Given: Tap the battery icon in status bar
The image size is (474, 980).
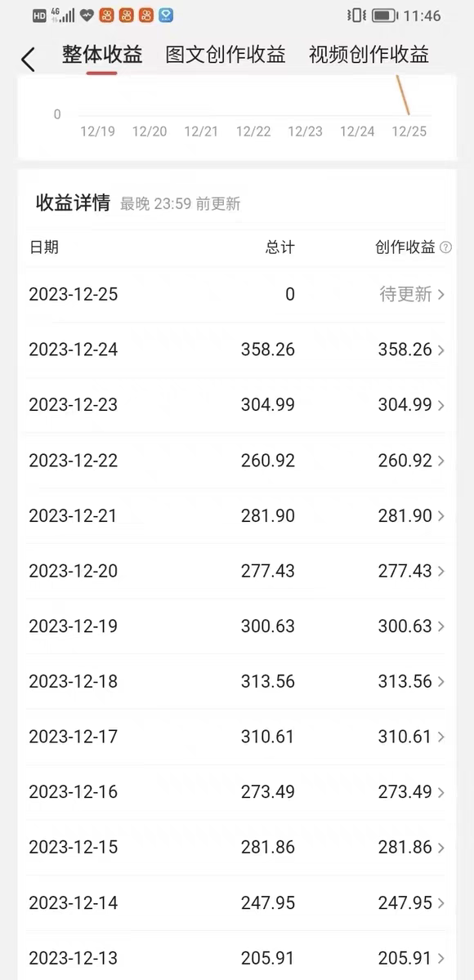Looking at the screenshot, I should tap(384, 16).
